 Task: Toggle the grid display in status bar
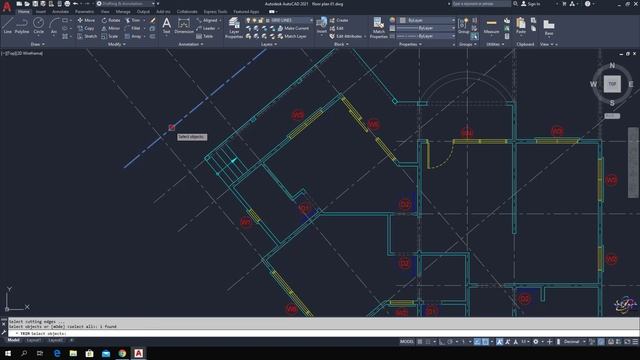point(420,342)
